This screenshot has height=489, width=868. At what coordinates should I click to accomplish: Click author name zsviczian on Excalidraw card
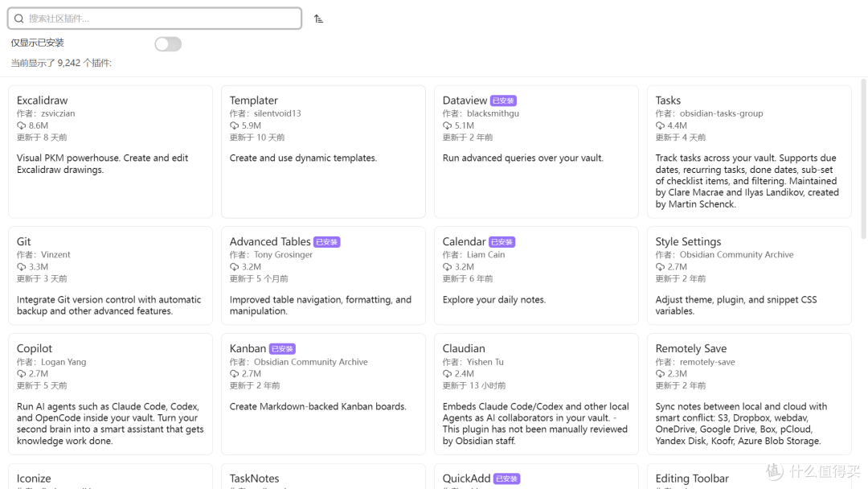tap(58, 113)
